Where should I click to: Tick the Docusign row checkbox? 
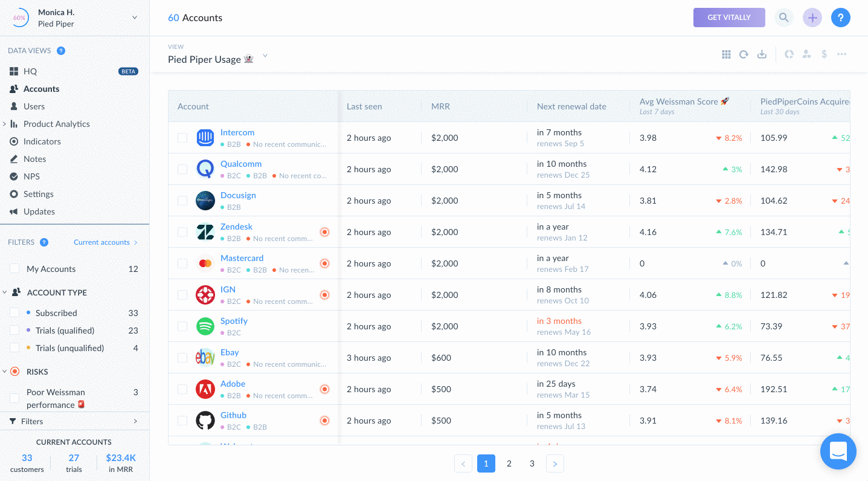tap(182, 201)
